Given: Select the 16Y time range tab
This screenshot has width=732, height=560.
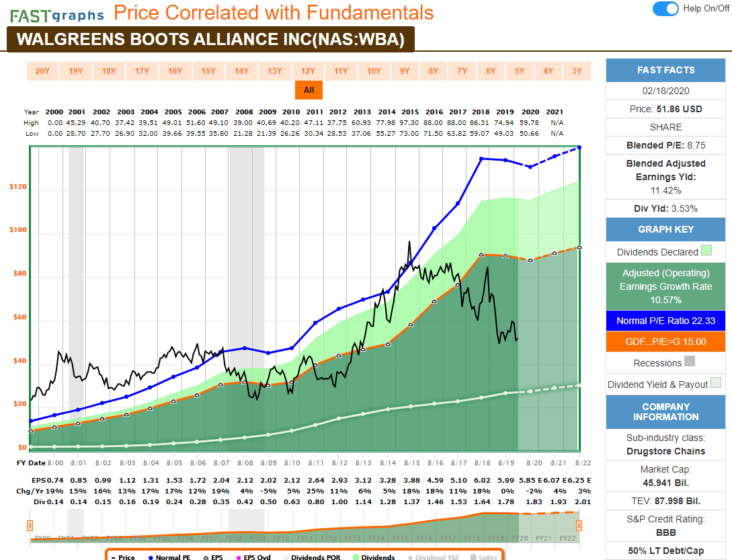Looking at the screenshot, I should pyautogui.click(x=175, y=71).
